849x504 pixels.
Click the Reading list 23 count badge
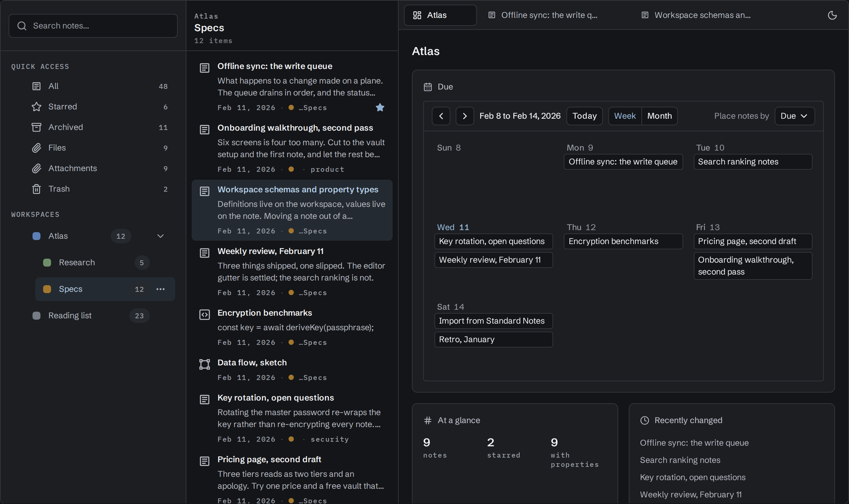pos(139,316)
